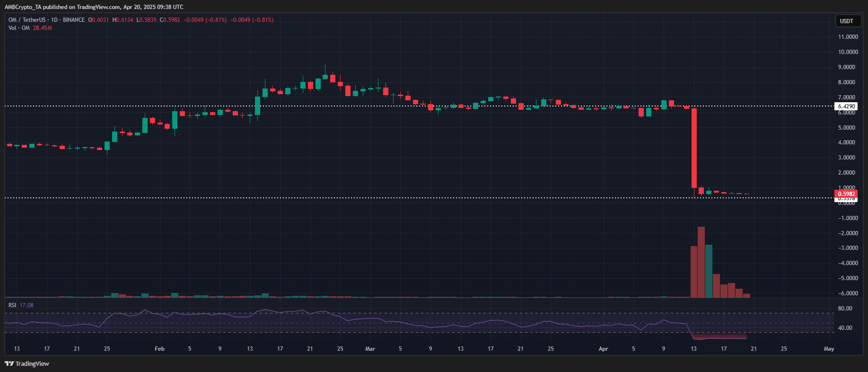Select the close value C0.5982 in the legend

coord(170,20)
